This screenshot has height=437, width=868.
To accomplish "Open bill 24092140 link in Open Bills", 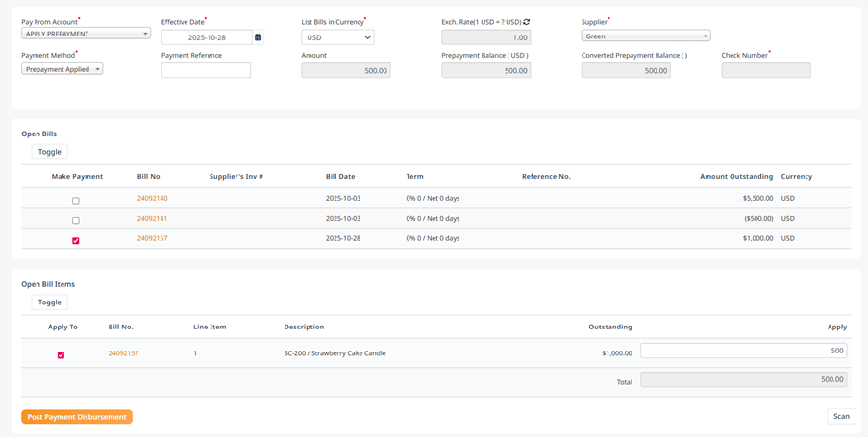I will coord(152,198).
